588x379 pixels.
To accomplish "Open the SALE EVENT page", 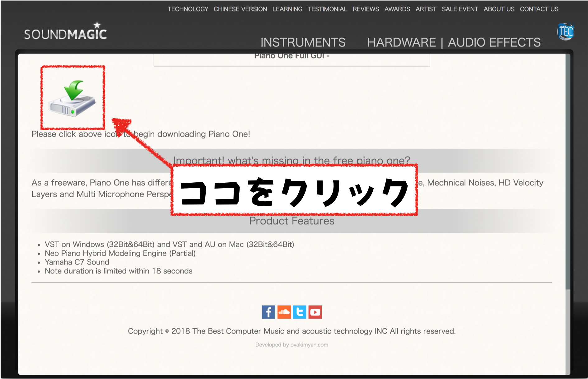I will [x=460, y=9].
